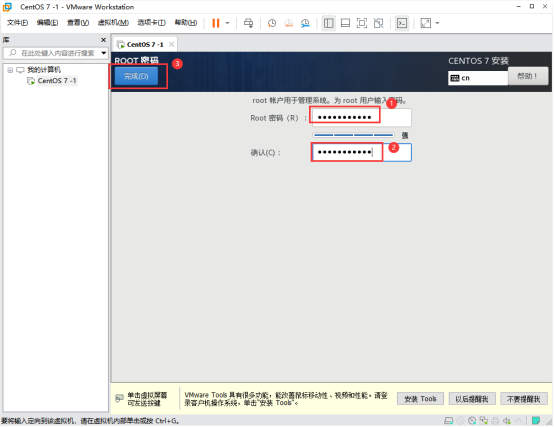
Task: Open the power options arrow beside pause
Action: (228, 23)
